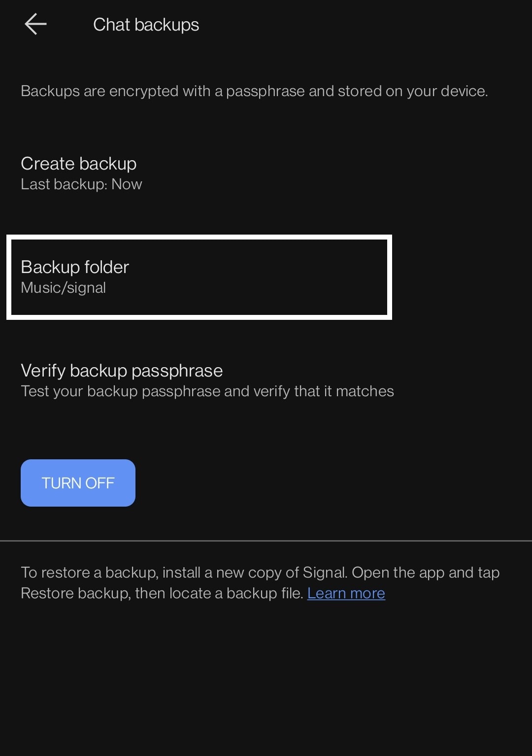Follow Learn more for restore instructions
532x756 pixels.
click(x=346, y=593)
